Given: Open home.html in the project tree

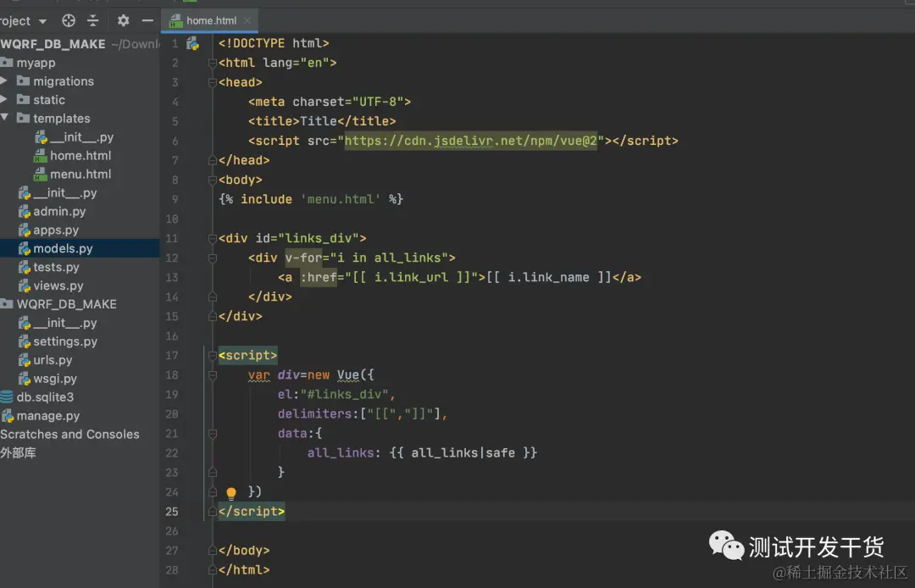Looking at the screenshot, I should 80,156.
